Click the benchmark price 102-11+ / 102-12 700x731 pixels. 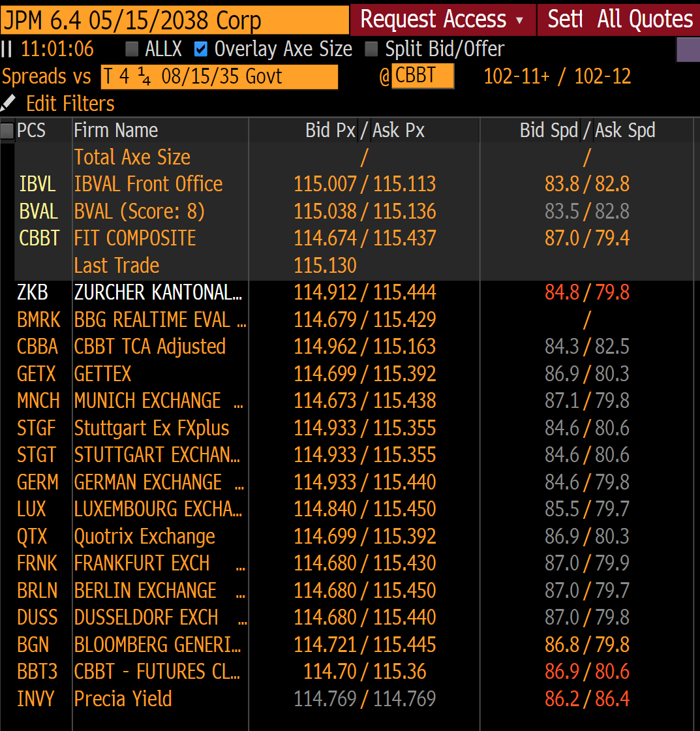pos(557,76)
